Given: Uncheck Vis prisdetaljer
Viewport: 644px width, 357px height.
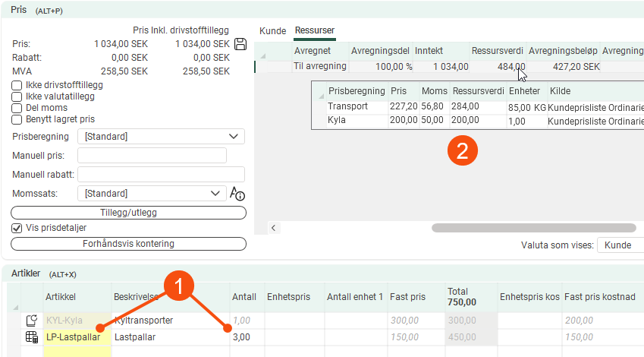Looking at the screenshot, I should [17, 228].
